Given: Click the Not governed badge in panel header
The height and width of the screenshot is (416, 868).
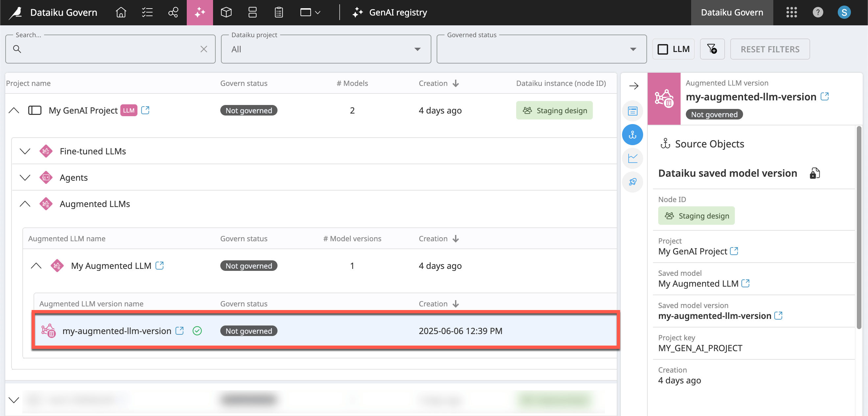Looking at the screenshot, I should (714, 115).
